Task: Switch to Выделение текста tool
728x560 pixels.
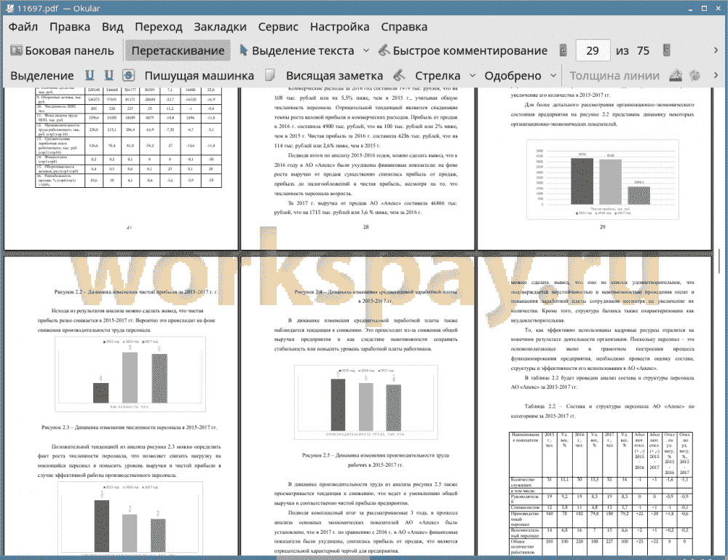Action: coord(297,51)
